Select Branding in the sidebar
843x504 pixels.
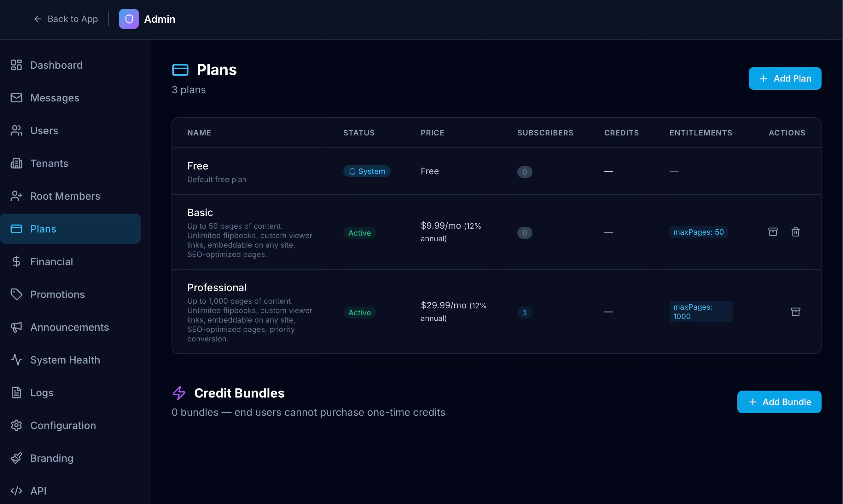click(x=52, y=458)
